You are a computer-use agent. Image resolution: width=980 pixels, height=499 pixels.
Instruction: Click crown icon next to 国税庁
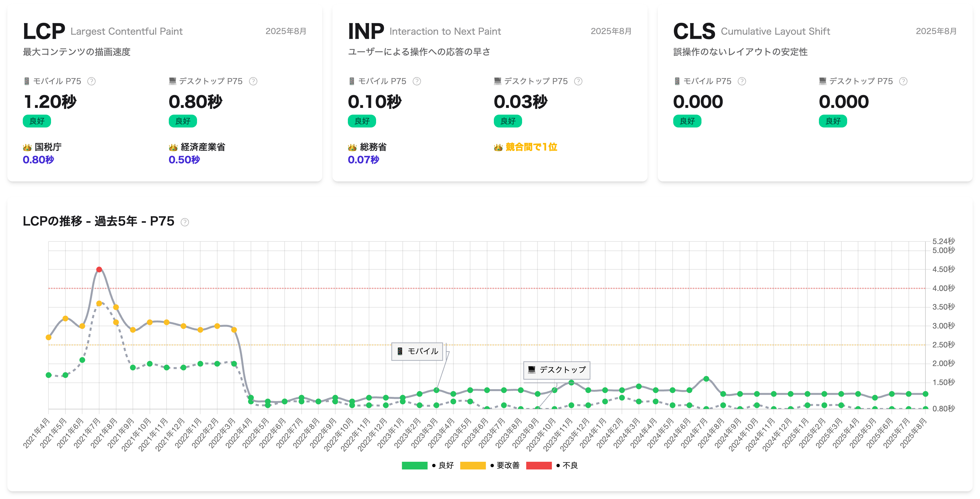[27, 147]
